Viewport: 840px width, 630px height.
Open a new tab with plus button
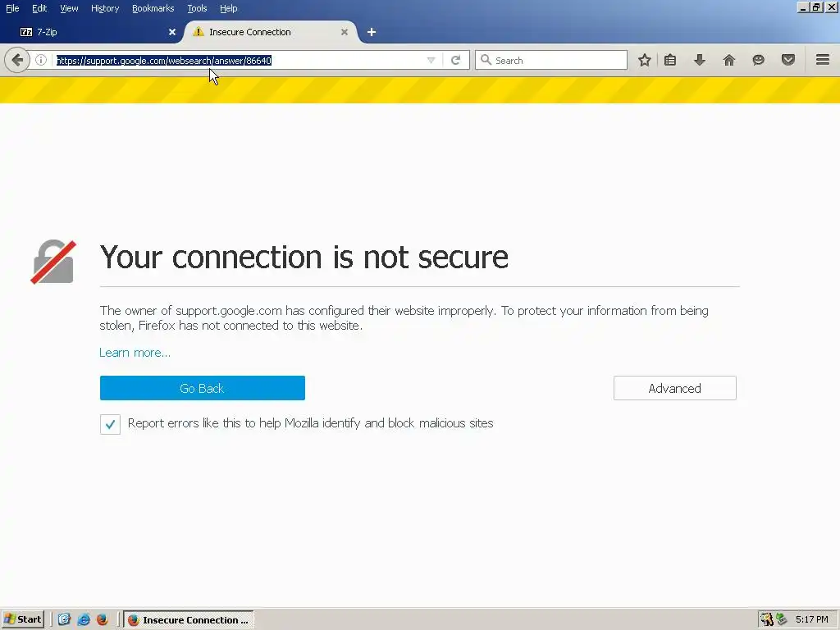(372, 32)
